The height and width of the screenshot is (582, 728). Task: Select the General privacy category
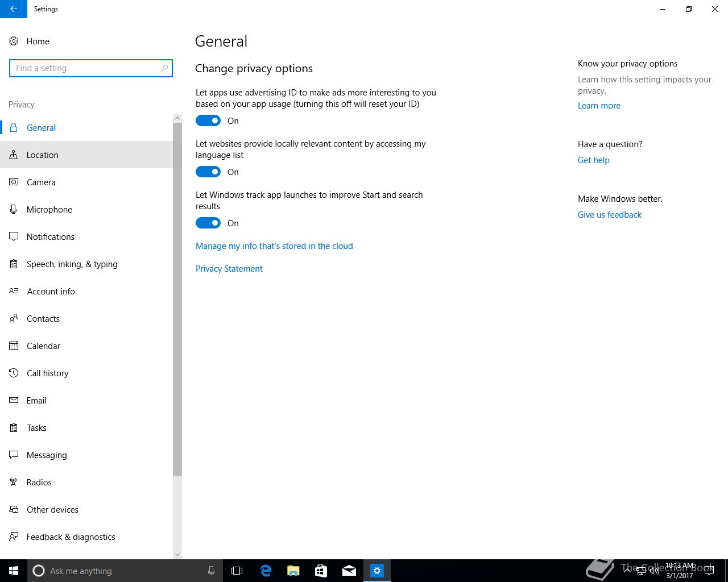(86, 127)
